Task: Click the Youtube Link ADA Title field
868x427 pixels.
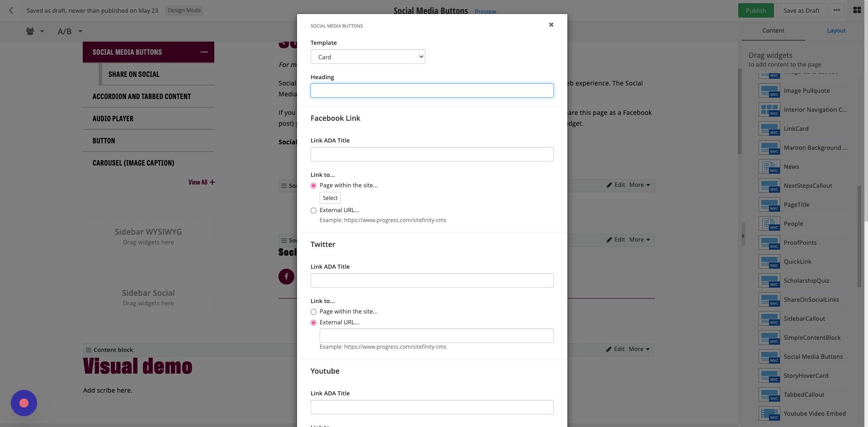Action: tap(432, 407)
